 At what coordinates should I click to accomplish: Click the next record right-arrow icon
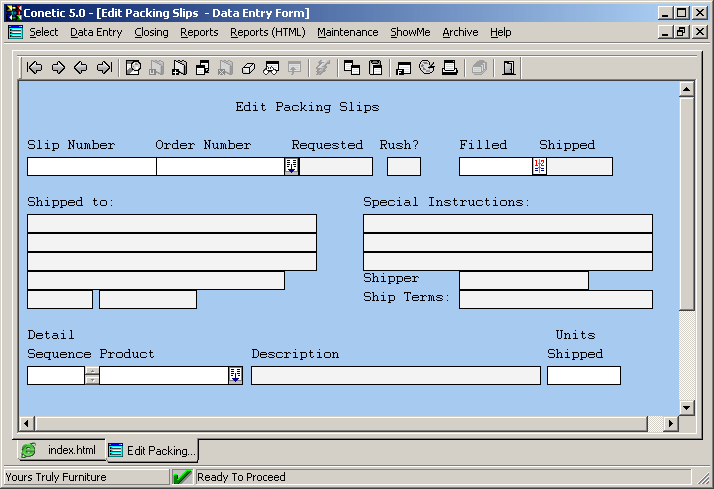coord(58,68)
